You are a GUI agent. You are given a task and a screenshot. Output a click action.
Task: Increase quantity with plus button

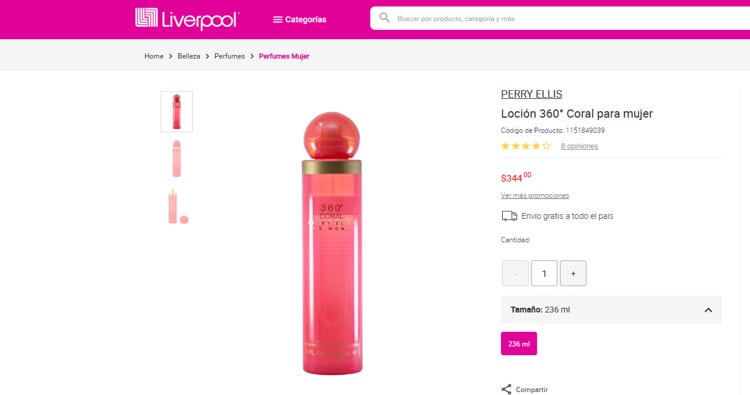(573, 274)
